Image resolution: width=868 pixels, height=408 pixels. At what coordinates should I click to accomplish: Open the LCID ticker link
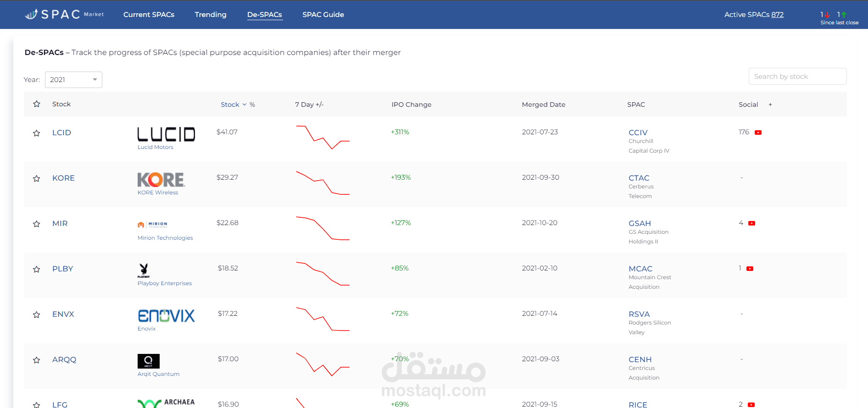point(61,132)
